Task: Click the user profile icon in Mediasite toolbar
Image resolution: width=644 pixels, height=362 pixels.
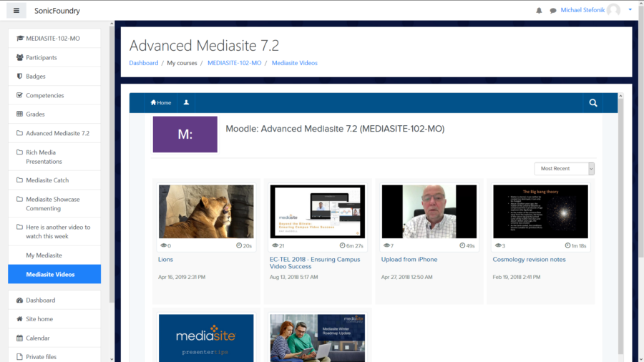Action: pos(186,102)
